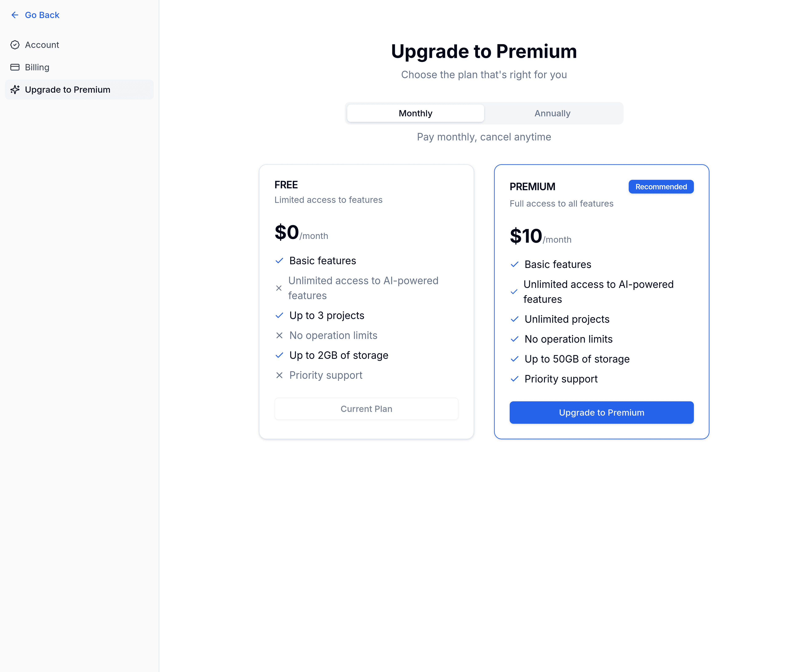Viewport: 809px width, 672px height.
Task: Click the Account checkmark badge icon
Action: (x=15, y=45)
